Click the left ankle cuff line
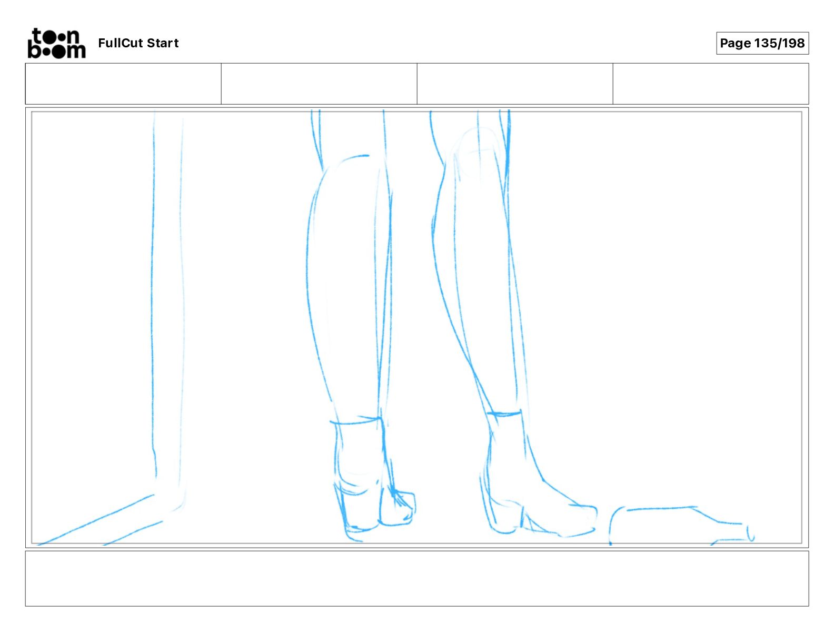Image resolution: width=834 pixels, height=644 pixels. pyautogui.click(x=356, y=421)
